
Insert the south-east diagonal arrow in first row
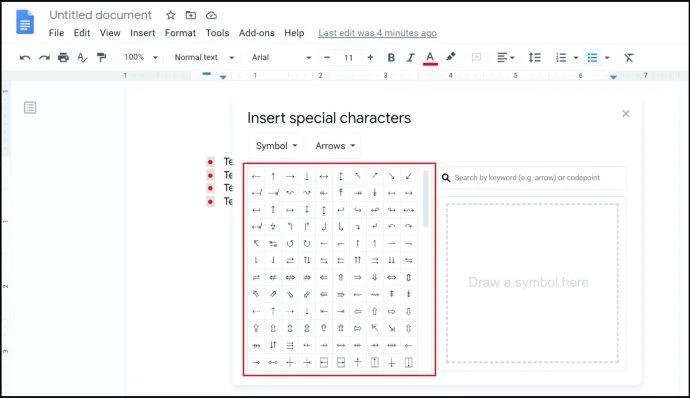coord(391,177)
